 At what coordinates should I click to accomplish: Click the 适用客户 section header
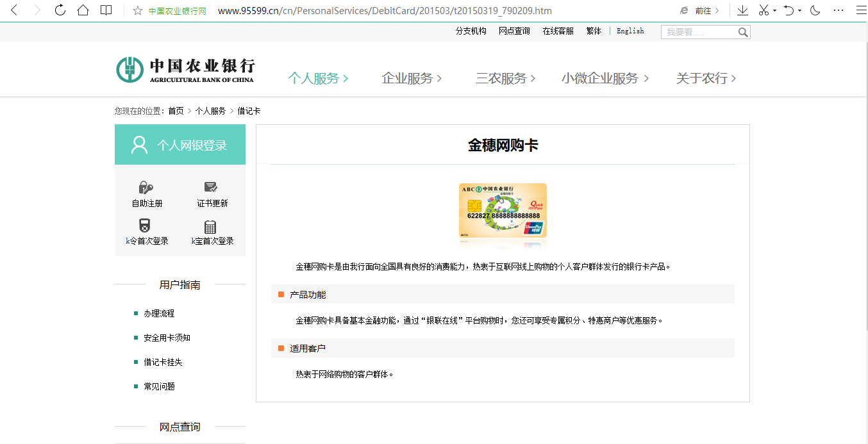pos(503,348)
